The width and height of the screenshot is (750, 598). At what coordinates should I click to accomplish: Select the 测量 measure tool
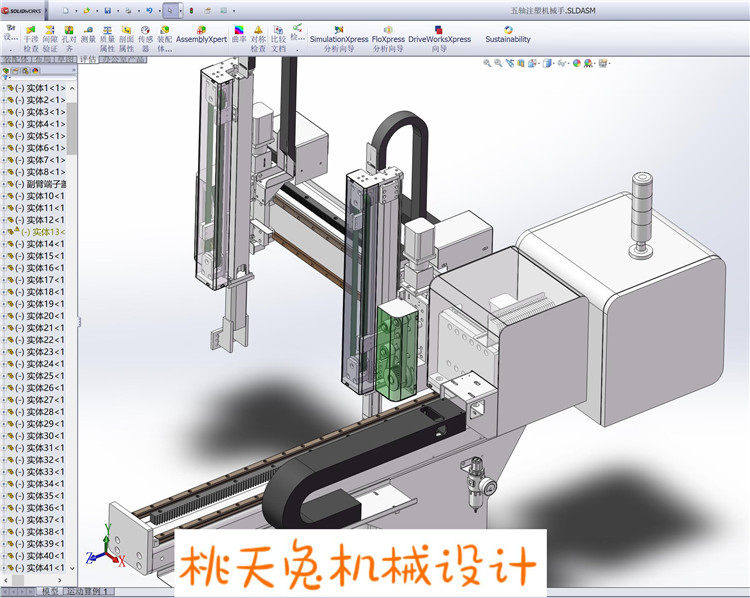pyautogui.click(x=88, y=34)
